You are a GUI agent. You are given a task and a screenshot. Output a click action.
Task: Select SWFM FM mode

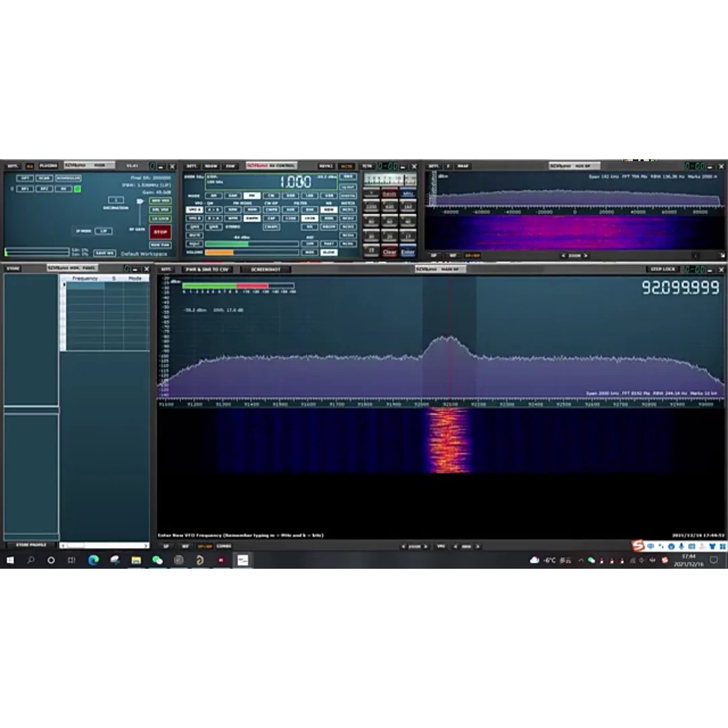click(x=252, y=218)
